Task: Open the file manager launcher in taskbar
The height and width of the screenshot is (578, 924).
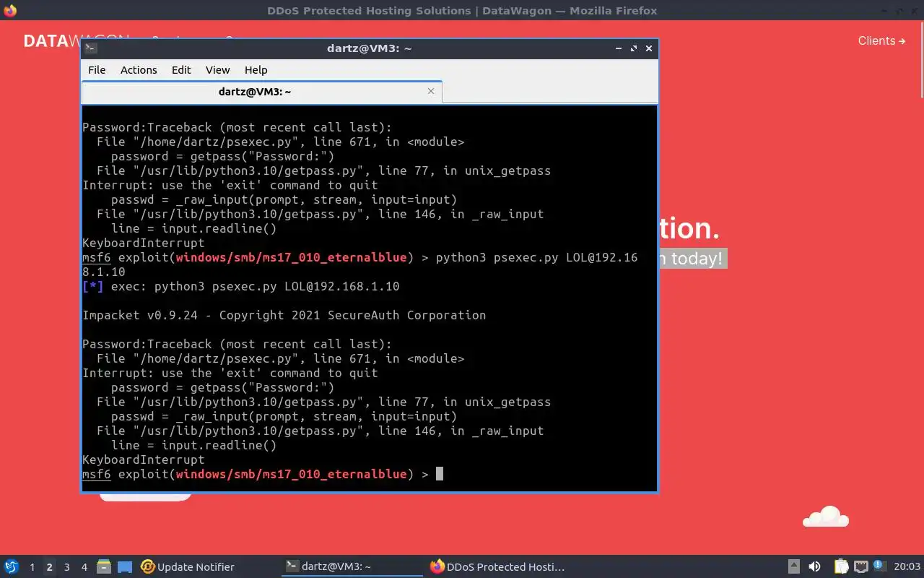Action: (x=104, y=566)
